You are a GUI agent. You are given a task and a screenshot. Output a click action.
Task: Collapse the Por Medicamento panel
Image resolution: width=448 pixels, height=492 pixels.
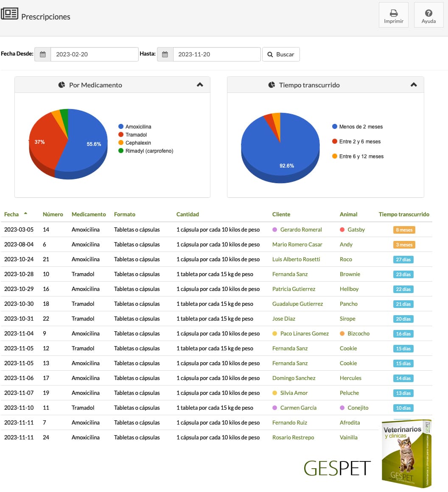coord(200,85)
